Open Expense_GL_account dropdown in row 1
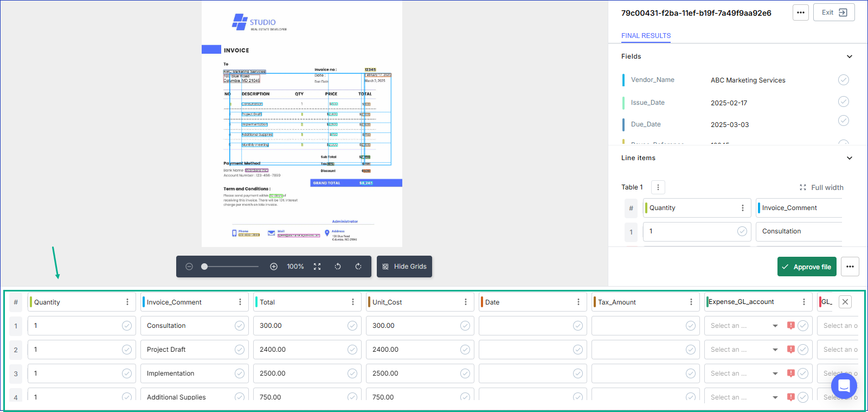Viewport: 868px width, 412px height. pyautogui.click(x=775, y=326)
